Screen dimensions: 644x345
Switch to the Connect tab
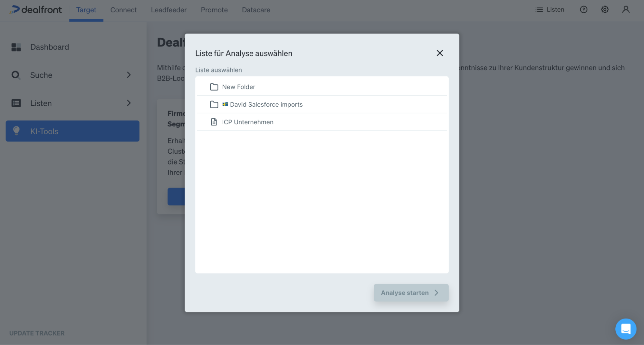pyautogui.click(x=123, y=10)
